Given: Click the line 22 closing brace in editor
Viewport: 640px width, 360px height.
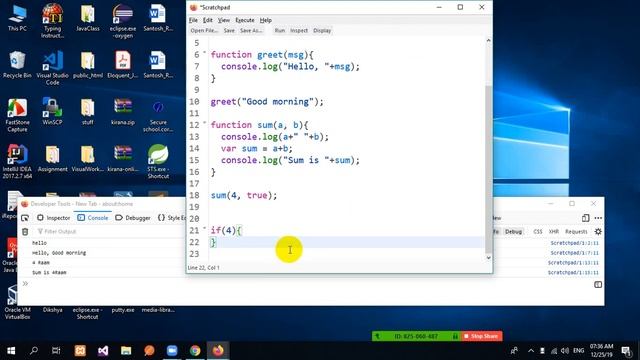Looking at the screenshot, I should [213, 242].
